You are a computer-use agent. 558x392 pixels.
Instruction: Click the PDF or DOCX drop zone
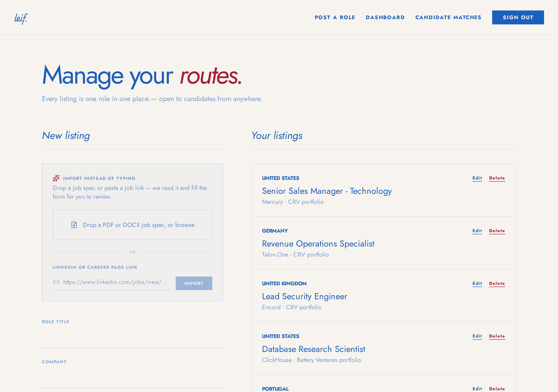(133, 225)
